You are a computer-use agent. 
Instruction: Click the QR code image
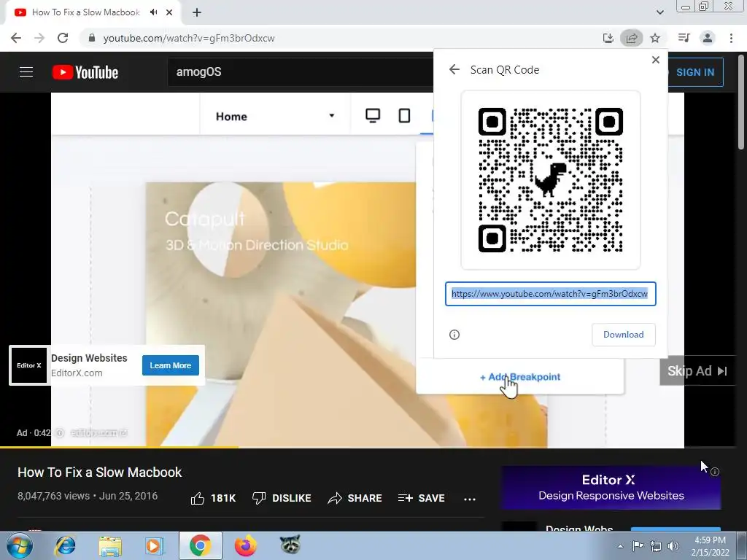550,180
